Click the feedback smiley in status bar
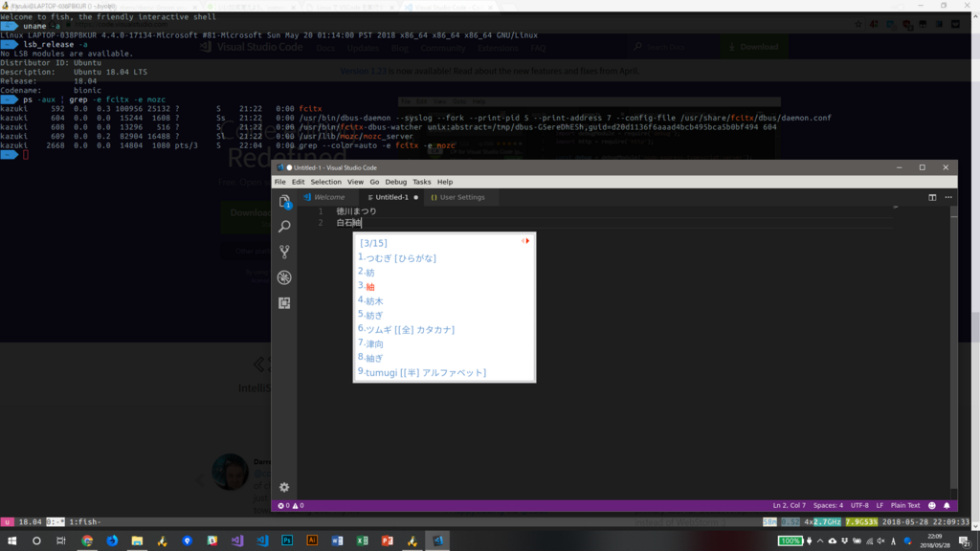980x551 pixels. click(x=932, y=505)
